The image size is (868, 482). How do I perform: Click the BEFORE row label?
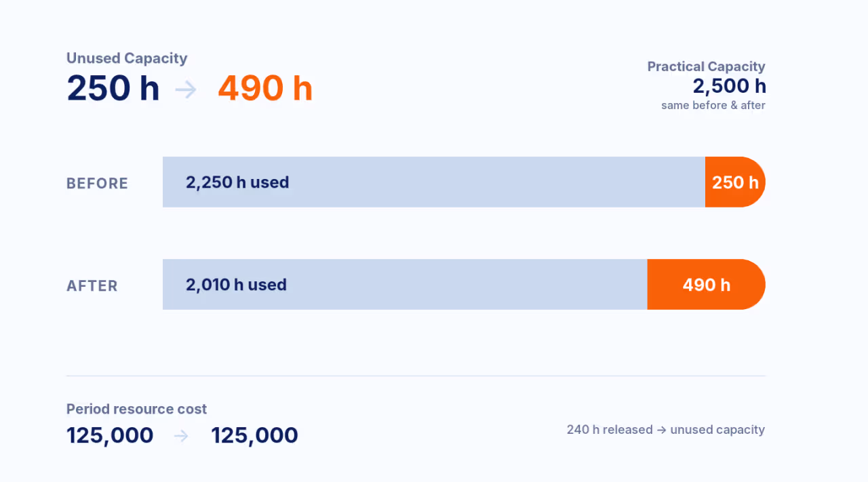click(97, 184)
